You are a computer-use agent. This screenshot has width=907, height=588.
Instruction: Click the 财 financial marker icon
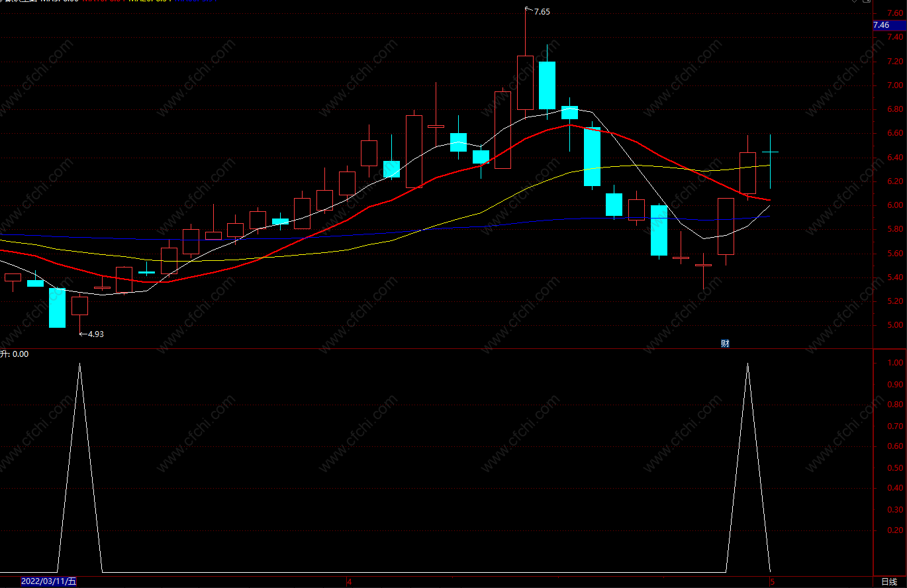click(726, 343)
